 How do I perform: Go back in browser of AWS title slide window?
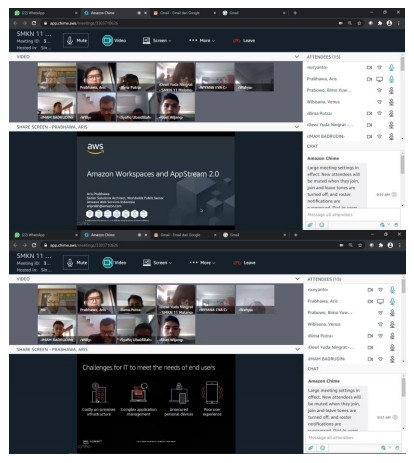coord(15,23)
